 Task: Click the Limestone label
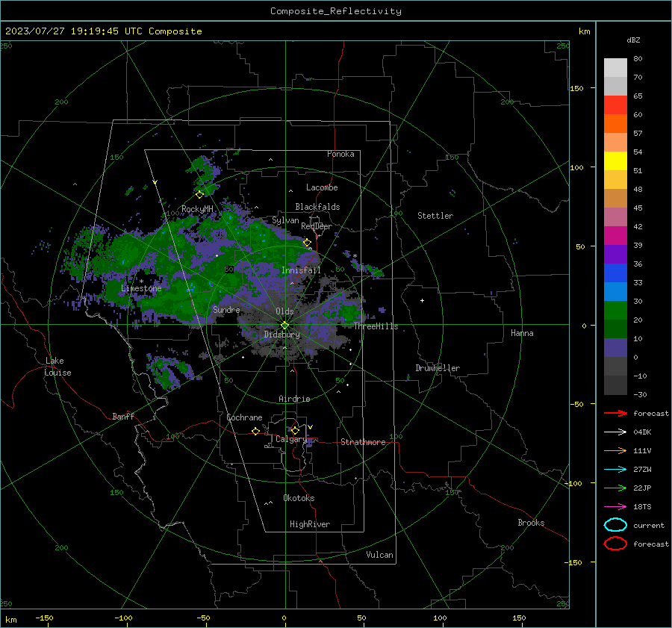tap(141, 288)
